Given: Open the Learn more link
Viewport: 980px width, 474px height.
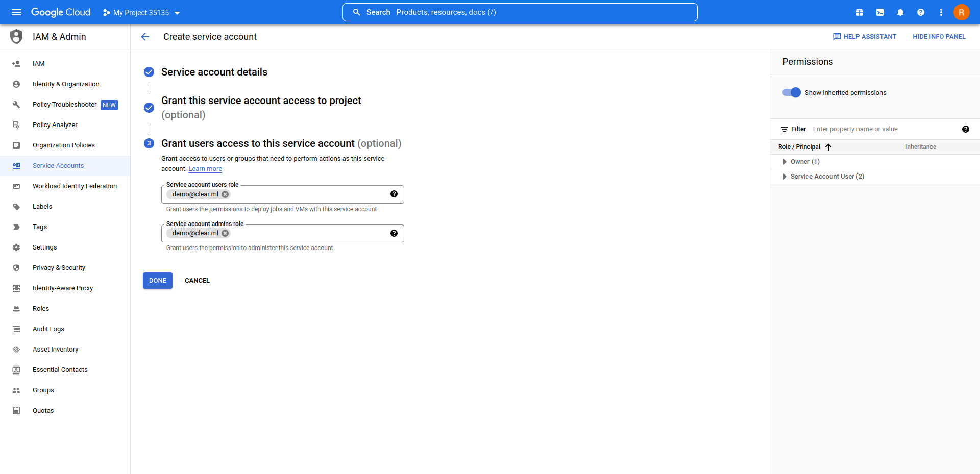Looking at the screenshot, I should click(x=205, y=169).
